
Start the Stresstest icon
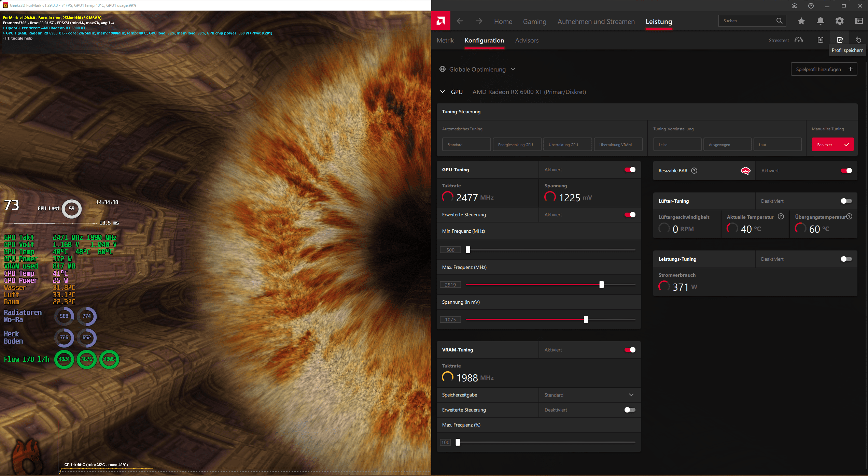pos(799,40)
